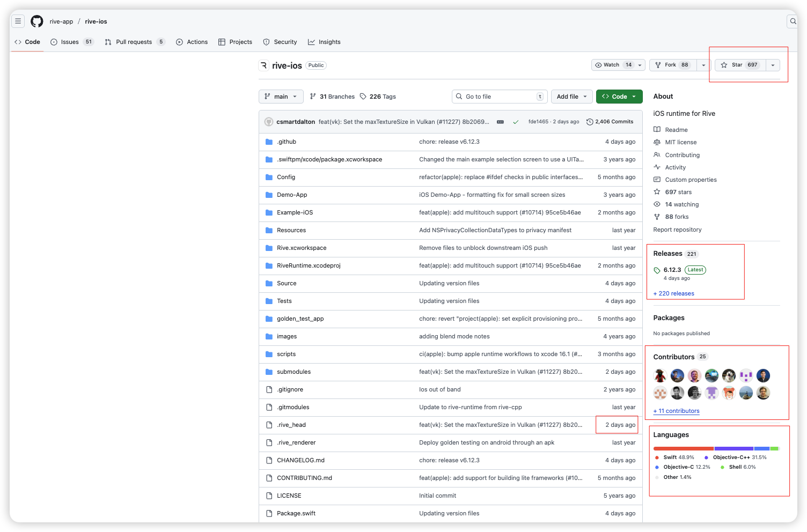This screenshot has width=807, height=532.
Task: Open the .github folder icon
Action: coord(269,142)
